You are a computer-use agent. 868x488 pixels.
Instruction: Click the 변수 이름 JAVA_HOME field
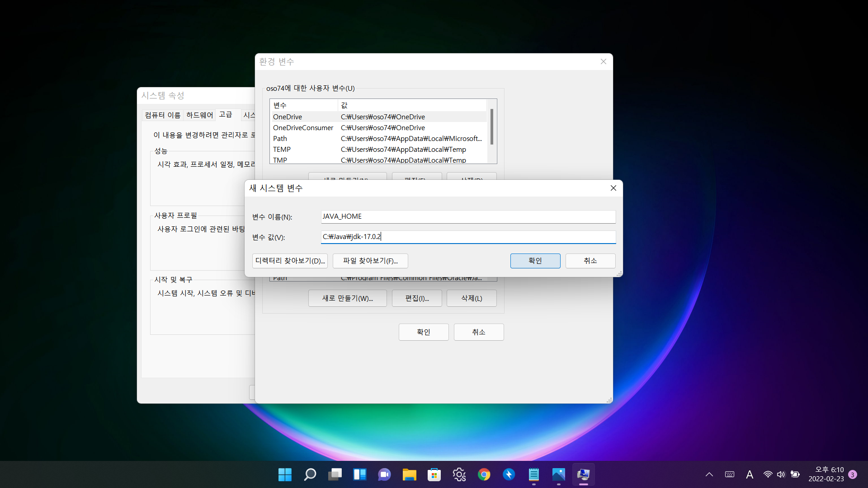(x=468, y=216)
